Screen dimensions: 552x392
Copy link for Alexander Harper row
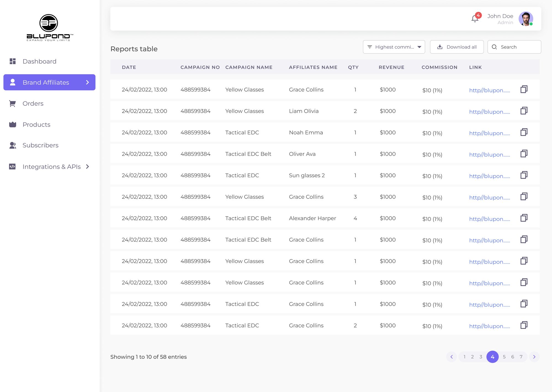(x=524, y=218)
